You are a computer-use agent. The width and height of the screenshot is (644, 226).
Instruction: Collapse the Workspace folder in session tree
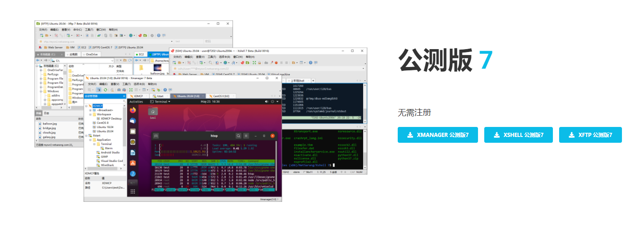90,114
